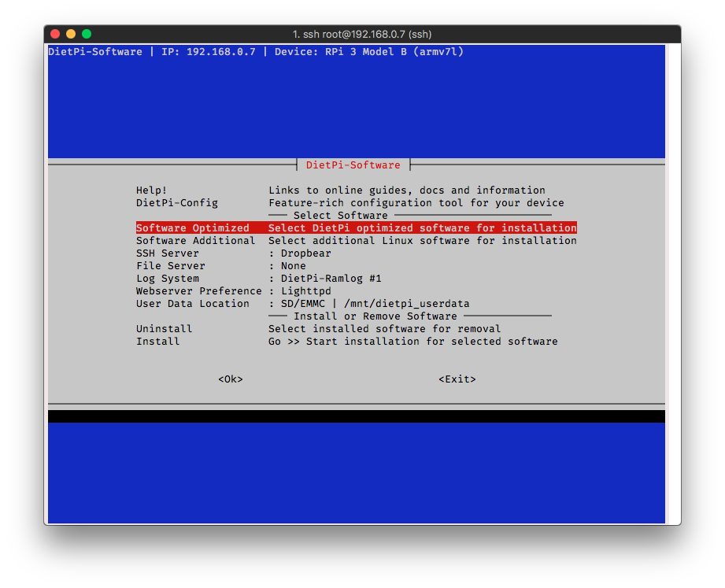
Task: Click 'Go >> Start installation for selected software'
Action: pyautogui.click(x=413, y=341)
